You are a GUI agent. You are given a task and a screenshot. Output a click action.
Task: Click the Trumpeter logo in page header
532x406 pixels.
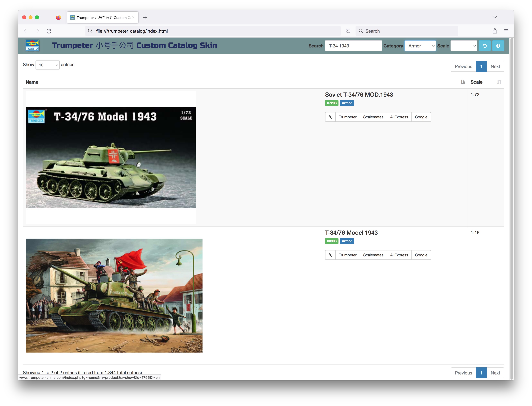32,45
